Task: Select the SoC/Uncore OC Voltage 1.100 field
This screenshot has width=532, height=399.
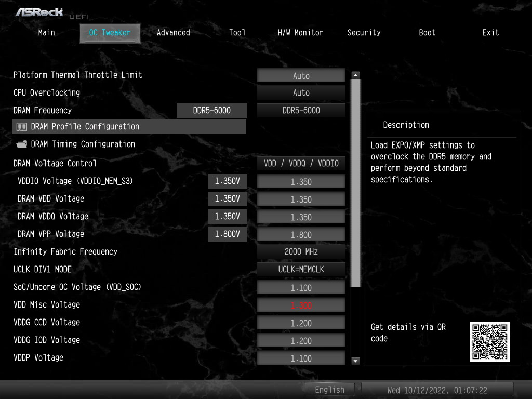Action: (301, 287)
